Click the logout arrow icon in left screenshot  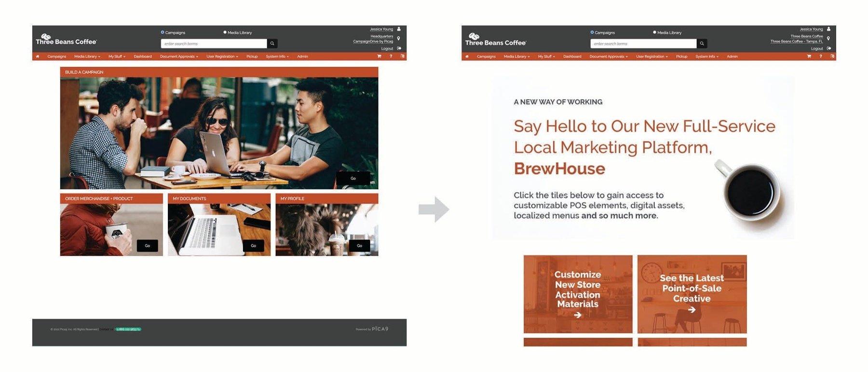[399, 48]
